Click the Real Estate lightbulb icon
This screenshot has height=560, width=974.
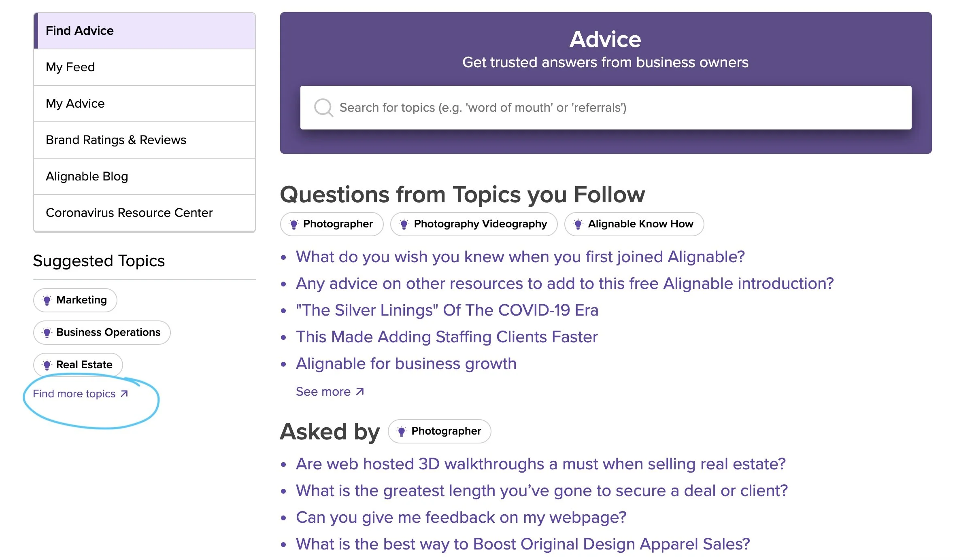coord(47,365)
